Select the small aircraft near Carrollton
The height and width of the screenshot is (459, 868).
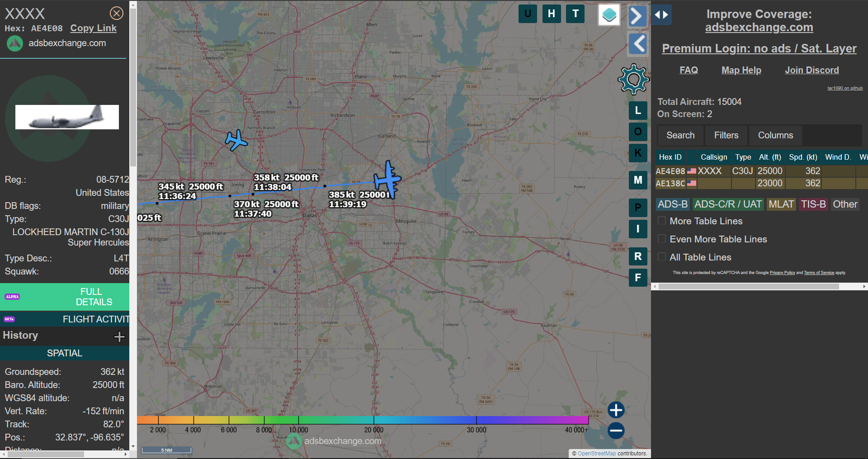236,140
